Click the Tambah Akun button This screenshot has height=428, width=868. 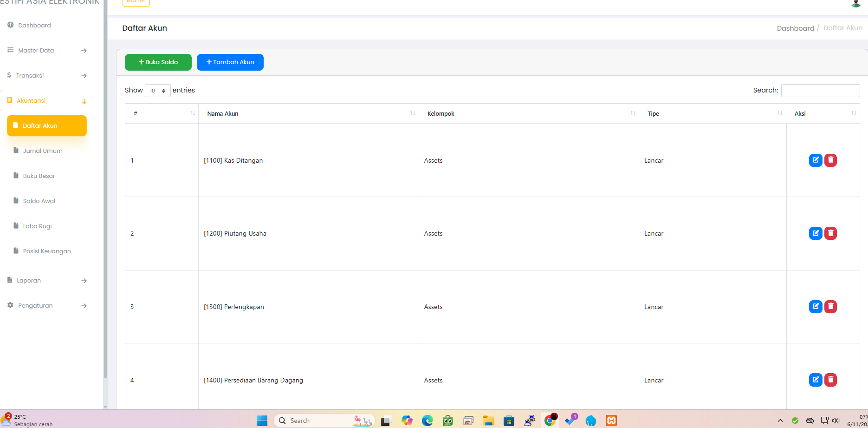(230, 62)
